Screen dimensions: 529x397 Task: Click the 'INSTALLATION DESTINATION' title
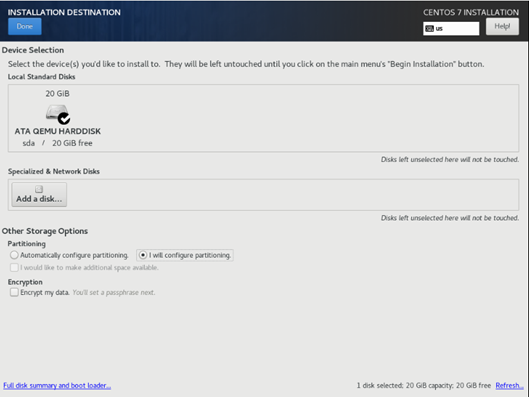pyautogui.click(x=64, y=12)
